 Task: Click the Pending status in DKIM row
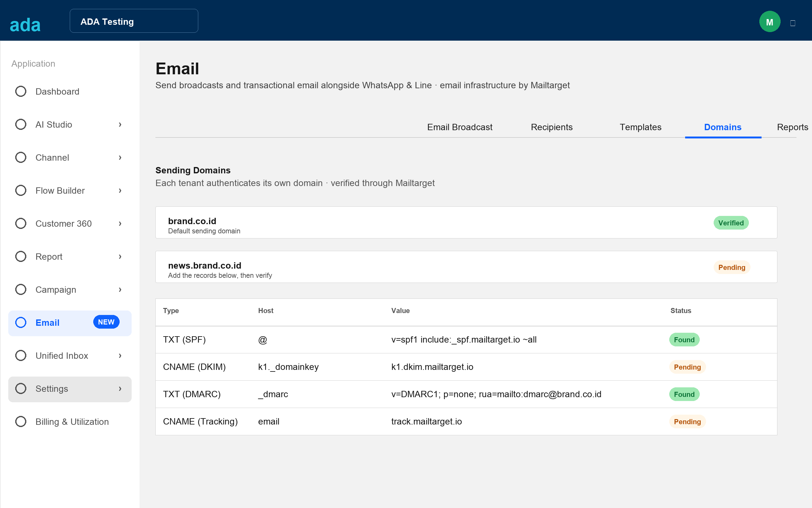point(687,367)
